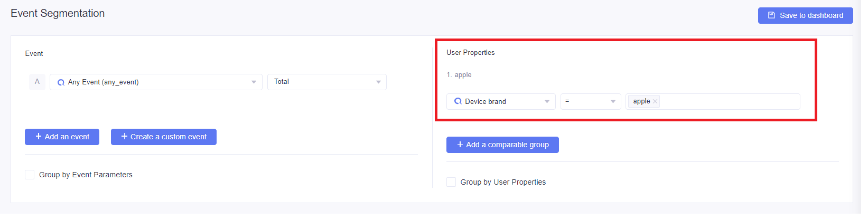Enable Group by User Properties checkbox
Image resolution: width=868 pixels, height=220 pixels.
(x=451, y=182)
